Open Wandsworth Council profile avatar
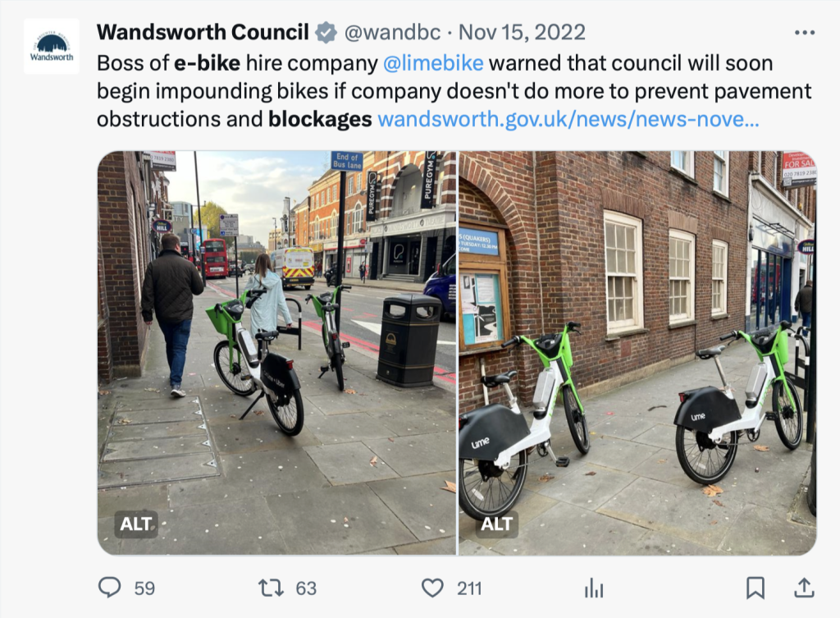 [x=52, y=47]
